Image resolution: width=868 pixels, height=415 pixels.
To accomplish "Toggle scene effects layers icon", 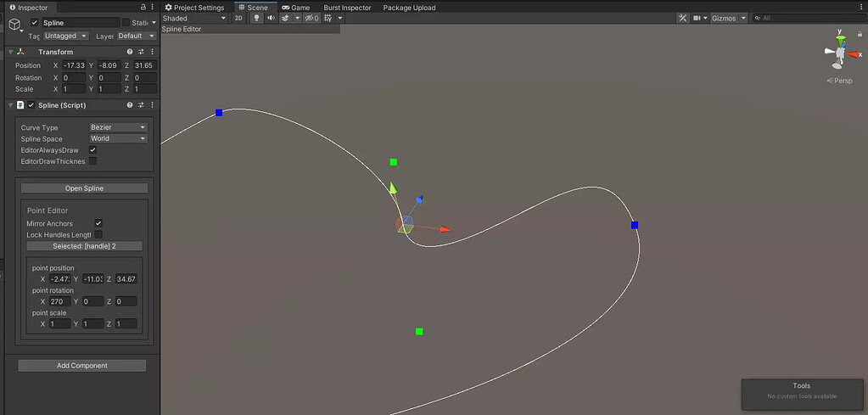I will point(285,18).
